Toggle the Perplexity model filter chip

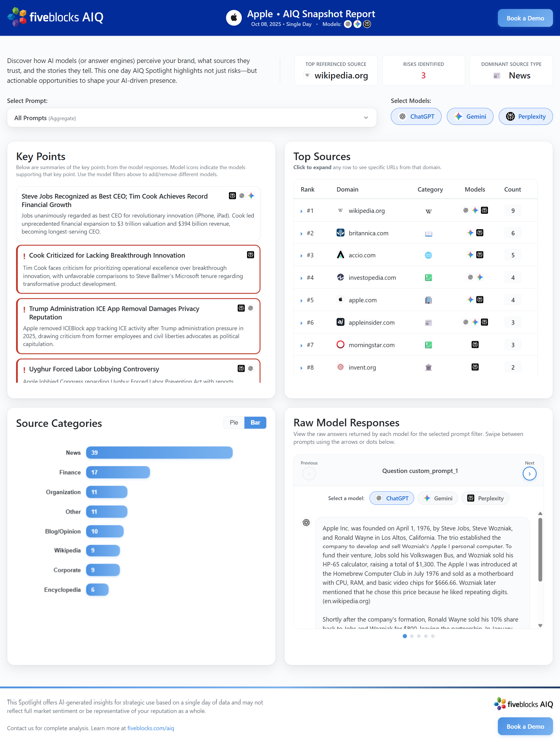coord(525,116)
